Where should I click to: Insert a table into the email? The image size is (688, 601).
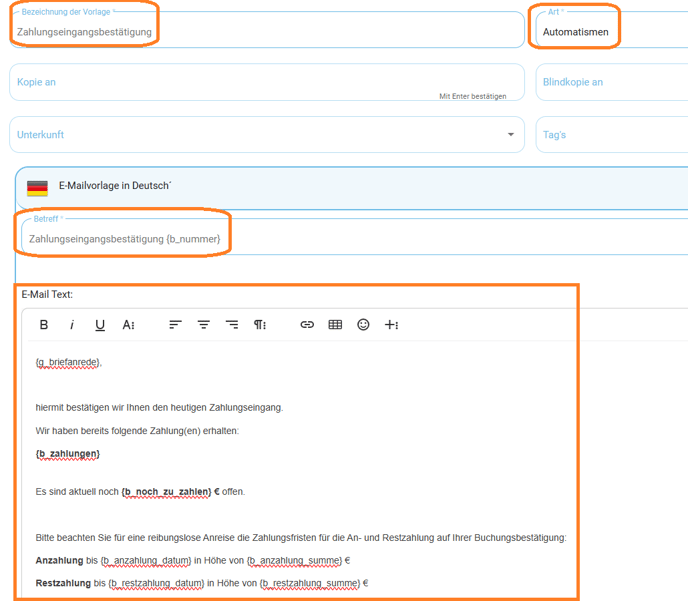coord(335,325)
